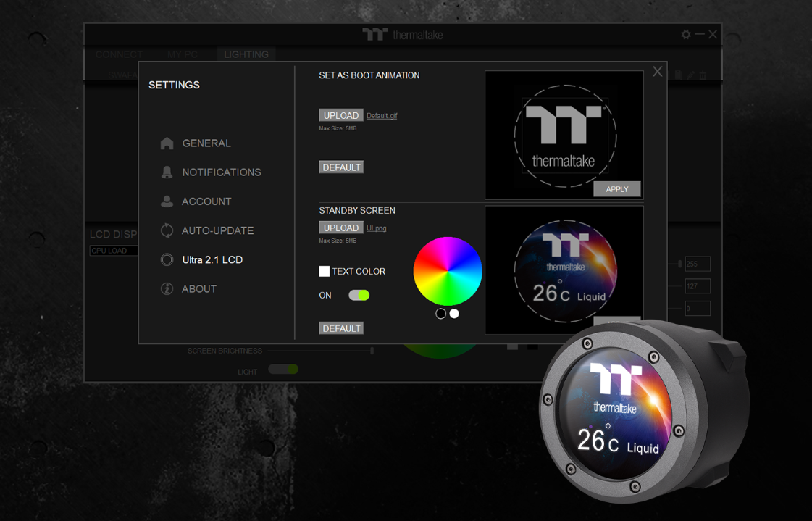
Task: Click the slider handle beside the 255 field
Action: coord(679,264)
